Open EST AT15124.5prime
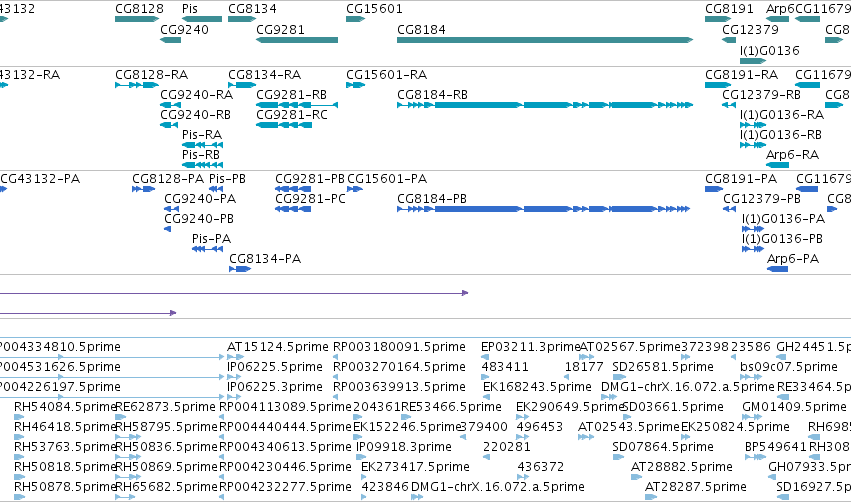851x502 pixels. tap(278, 347)
